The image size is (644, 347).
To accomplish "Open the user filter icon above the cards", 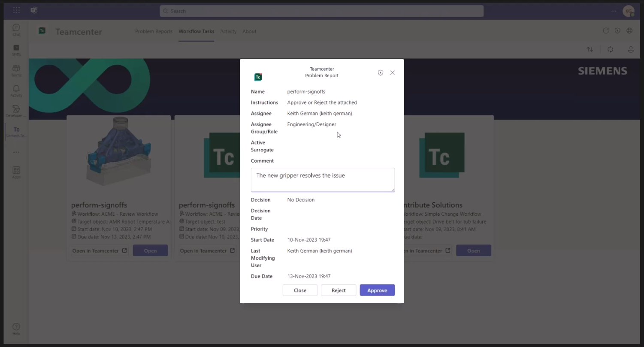I will pos(631,49).
